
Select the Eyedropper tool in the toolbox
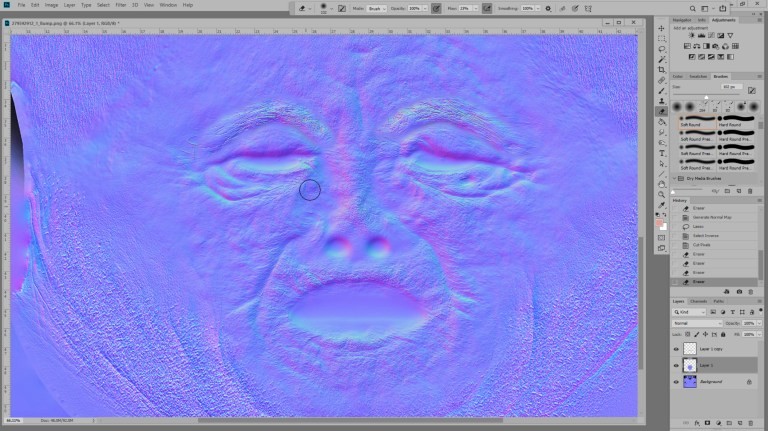(662, 205)
